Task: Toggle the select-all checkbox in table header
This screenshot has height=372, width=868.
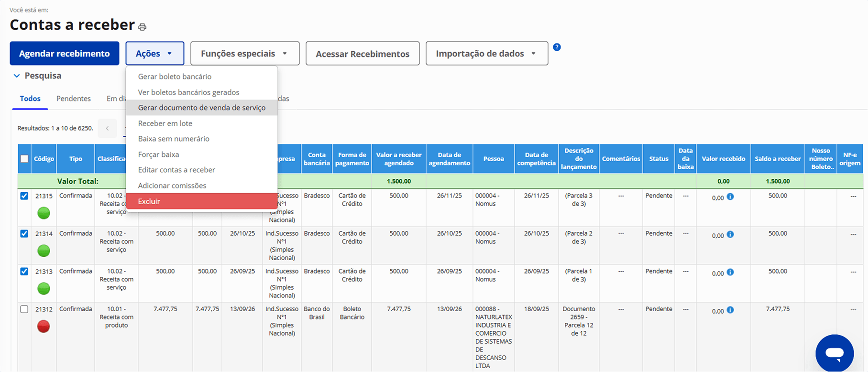Action: pos(24,159)
